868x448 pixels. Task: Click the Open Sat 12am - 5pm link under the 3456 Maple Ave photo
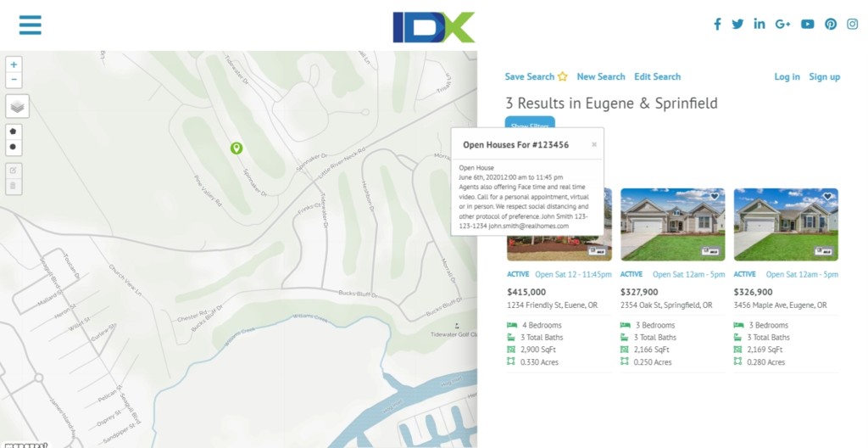[x=802, y=274]
